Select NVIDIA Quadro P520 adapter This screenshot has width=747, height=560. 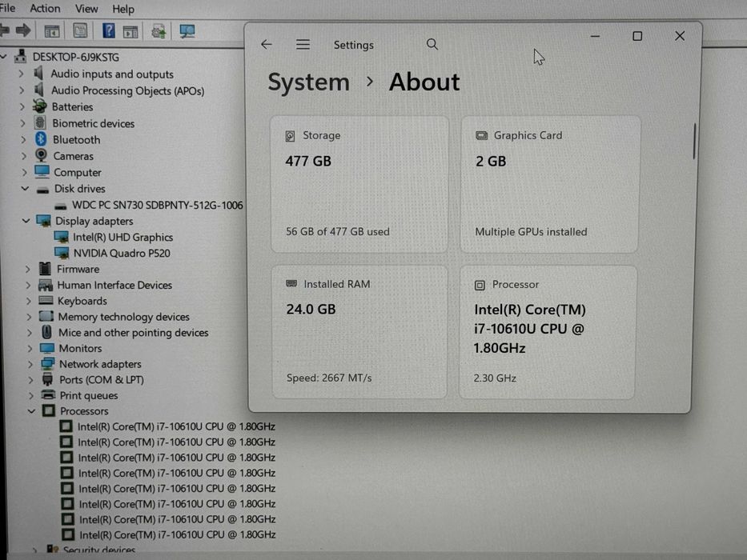(x=122, y=254)
